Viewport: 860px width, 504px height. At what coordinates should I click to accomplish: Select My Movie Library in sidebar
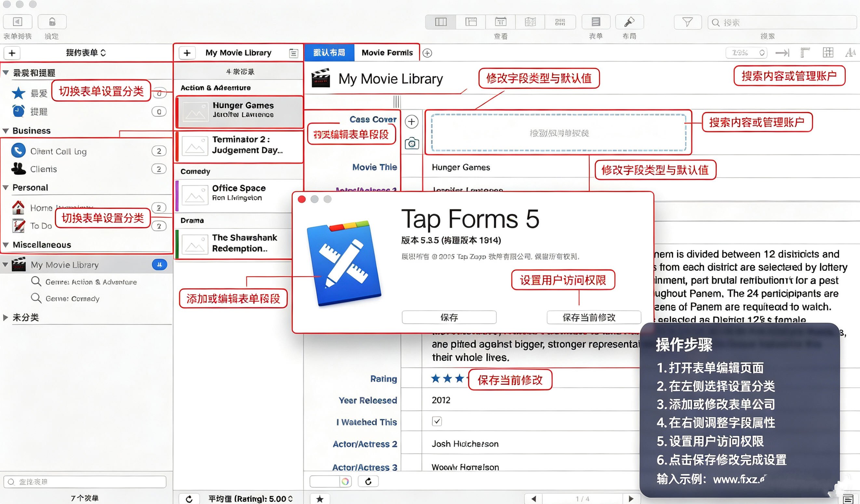pyautogui.click(x=86, y=264)
